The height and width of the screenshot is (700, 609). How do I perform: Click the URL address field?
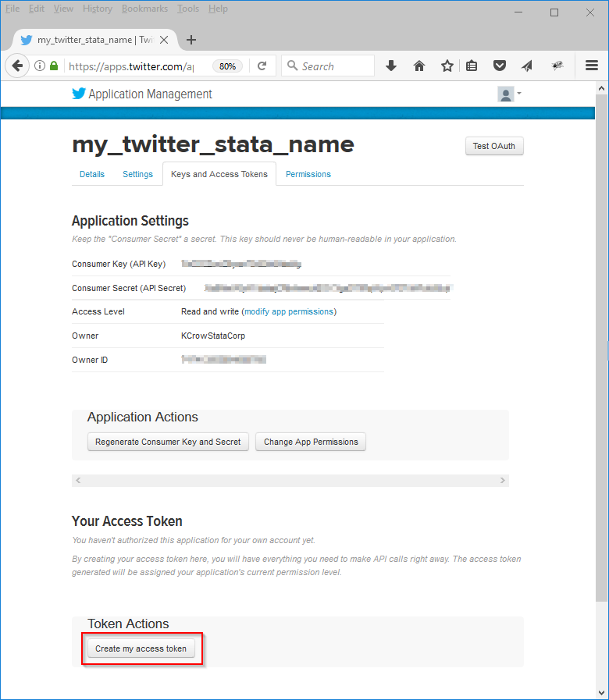point(132,66)
